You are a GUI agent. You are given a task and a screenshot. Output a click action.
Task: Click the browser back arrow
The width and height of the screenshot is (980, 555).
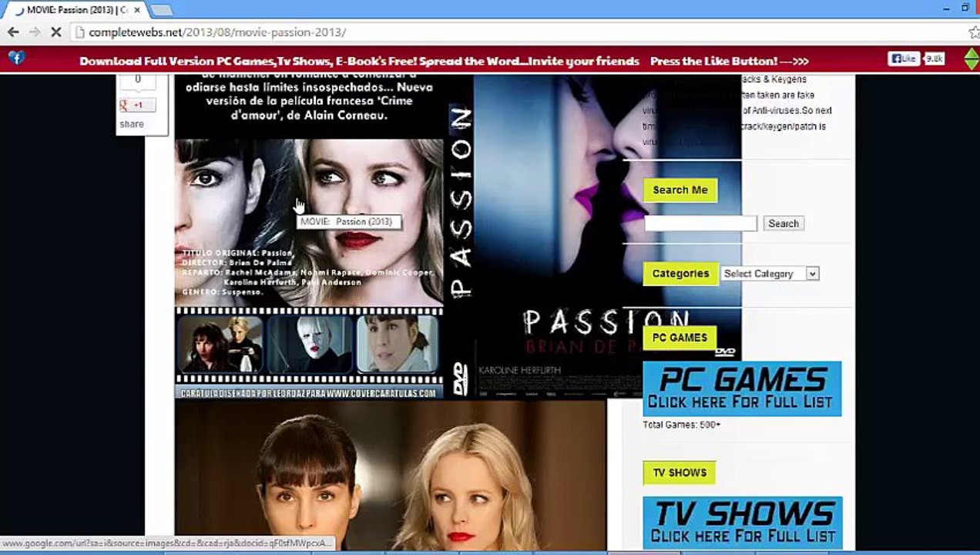13,32
